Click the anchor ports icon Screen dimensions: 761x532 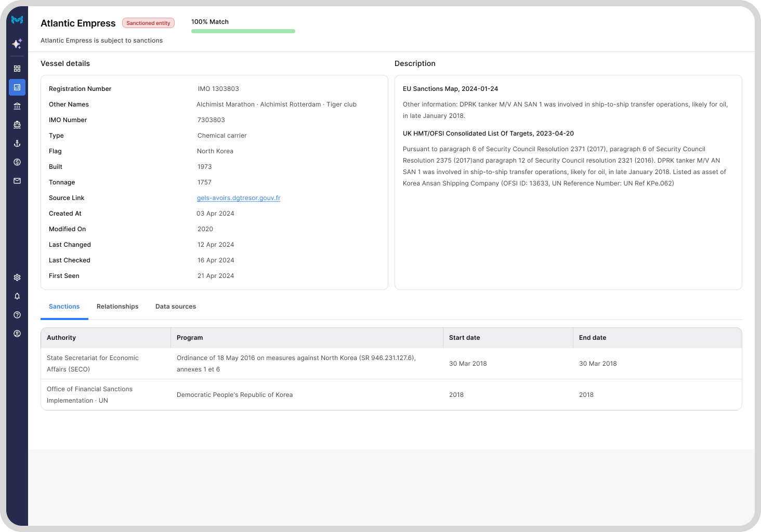(x=17, y=143)
